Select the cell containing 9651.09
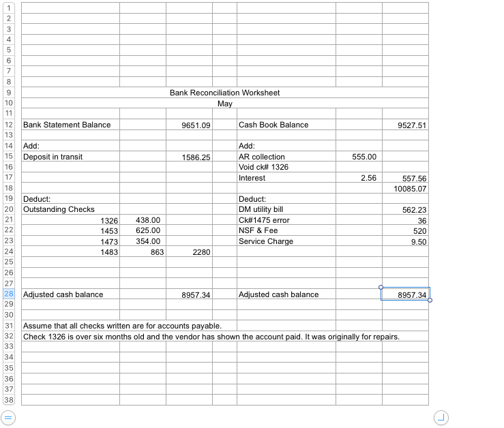The image size is (504, 428). (189, 124)
